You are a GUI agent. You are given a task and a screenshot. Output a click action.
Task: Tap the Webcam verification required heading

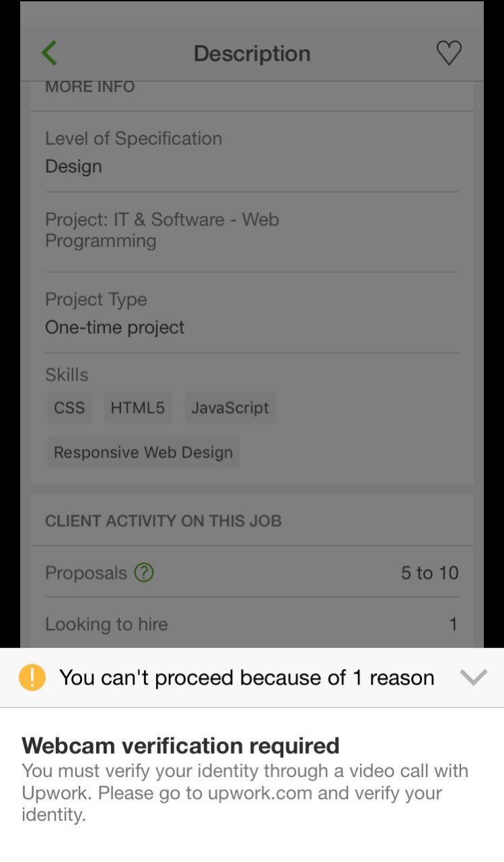[180, 745]
